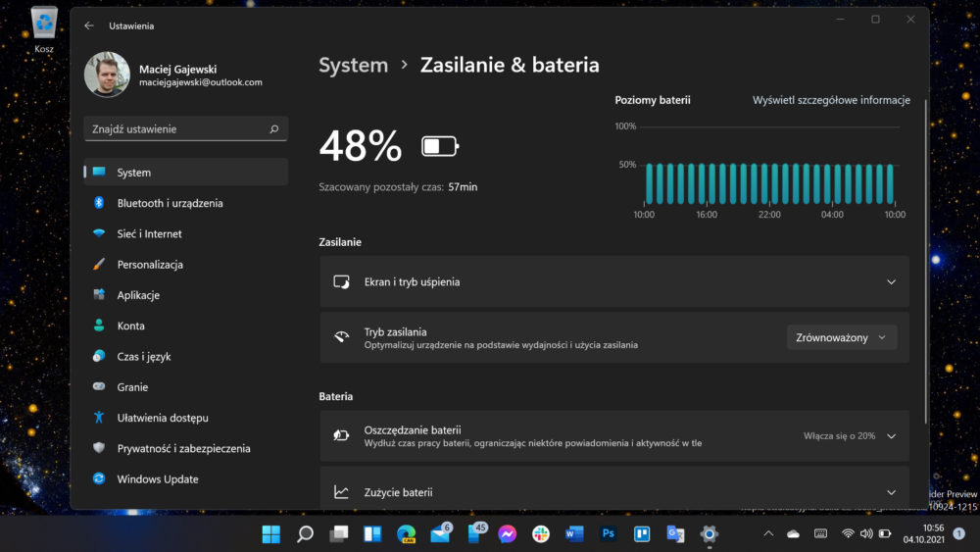The image size is (980, 552).
Task: Open Czas i język settings
Action: pos(185,356)
